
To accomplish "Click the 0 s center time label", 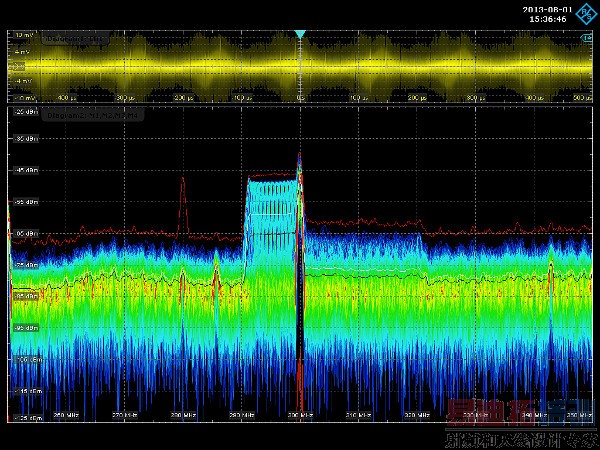I will point(299,98).
